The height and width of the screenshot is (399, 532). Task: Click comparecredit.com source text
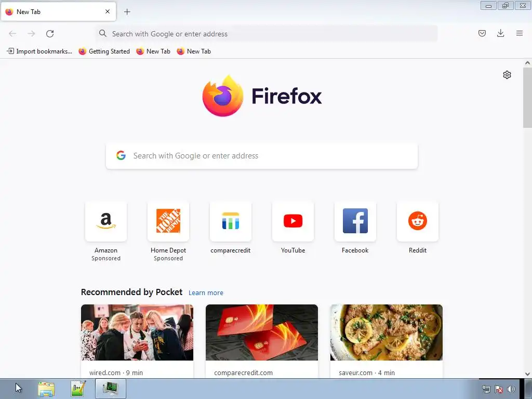point(243,373)
